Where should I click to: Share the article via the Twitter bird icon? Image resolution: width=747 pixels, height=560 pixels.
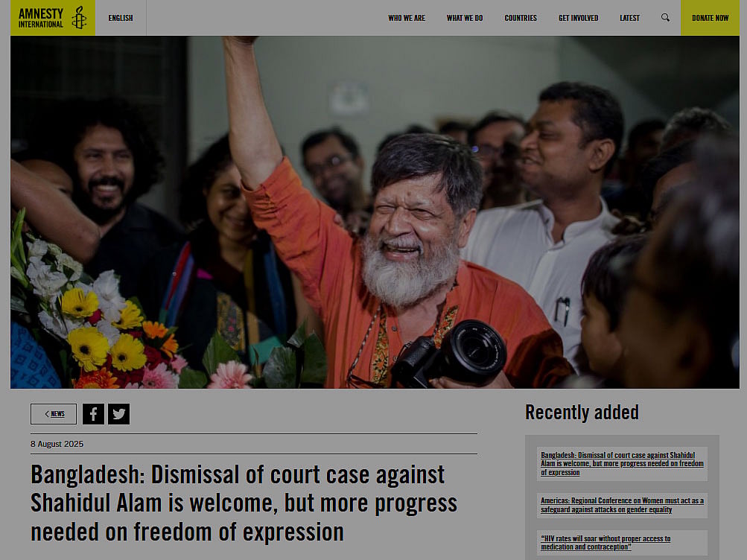[118, 414]
